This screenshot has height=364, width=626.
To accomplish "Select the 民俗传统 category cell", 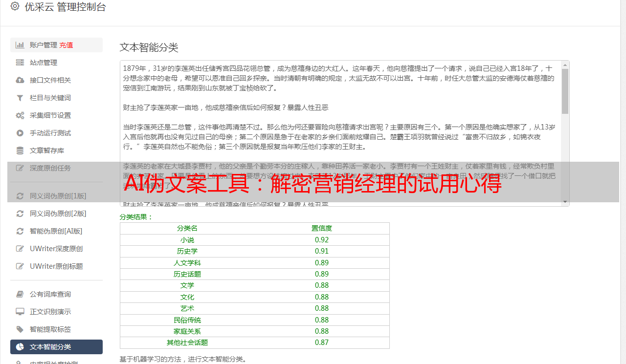I will (x=187, y=320).
